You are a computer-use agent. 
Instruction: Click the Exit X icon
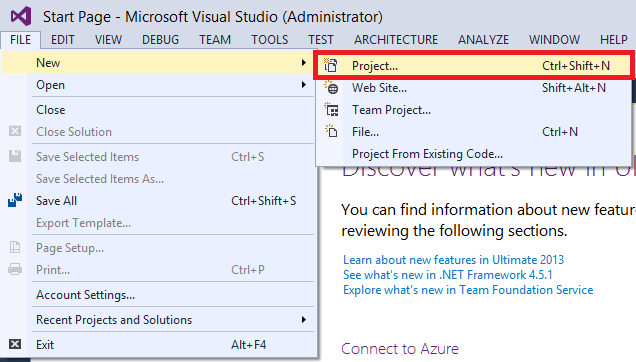(15, 345)
